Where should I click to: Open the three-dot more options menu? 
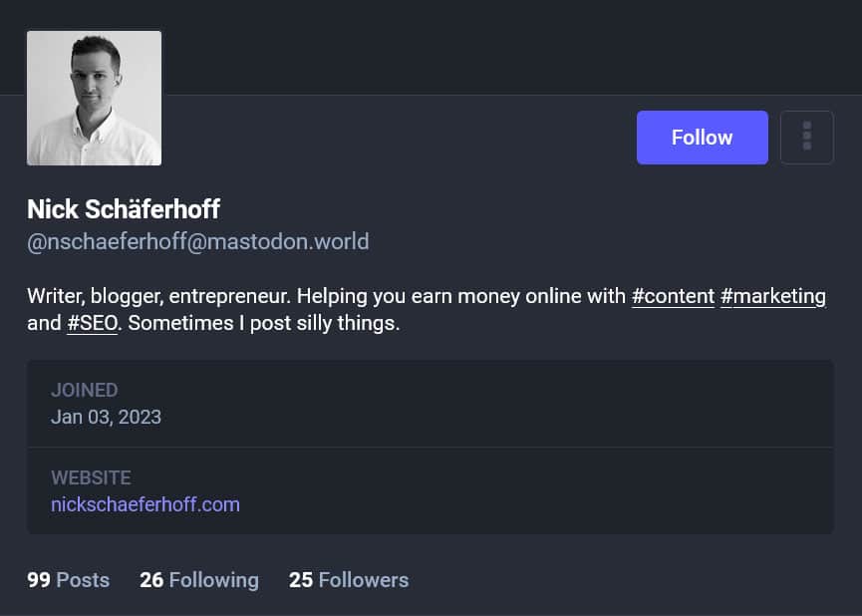pyautogui.click(x=806, y=137)
